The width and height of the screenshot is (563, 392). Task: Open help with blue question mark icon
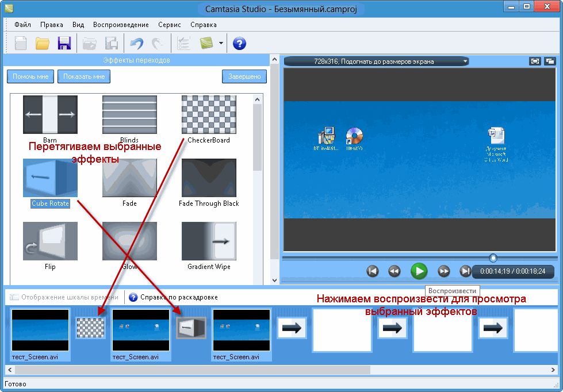pos(239,44)
